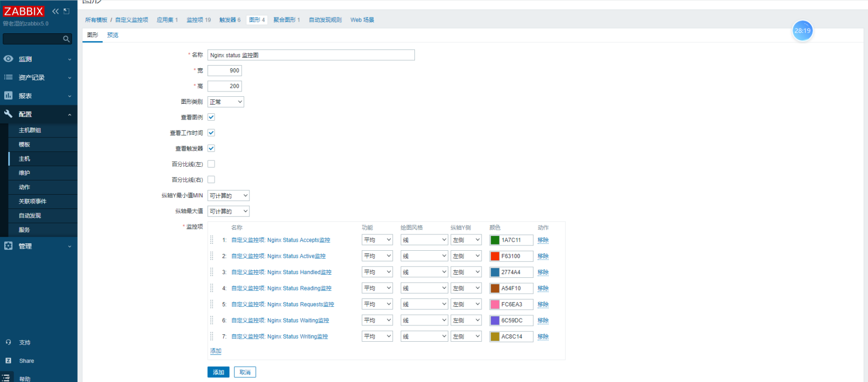Viewport: 868px width, 382px height.
Task: Click drag handle of Reading item row
Action: (212, 288)
